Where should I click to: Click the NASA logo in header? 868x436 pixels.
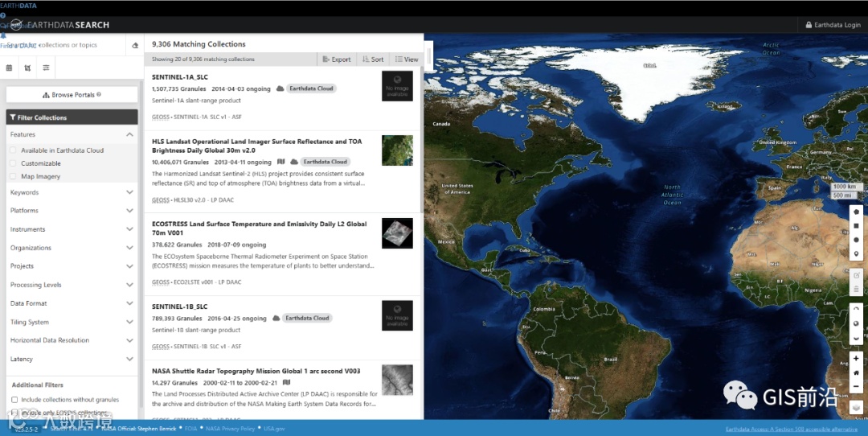[x=16, y=25]
